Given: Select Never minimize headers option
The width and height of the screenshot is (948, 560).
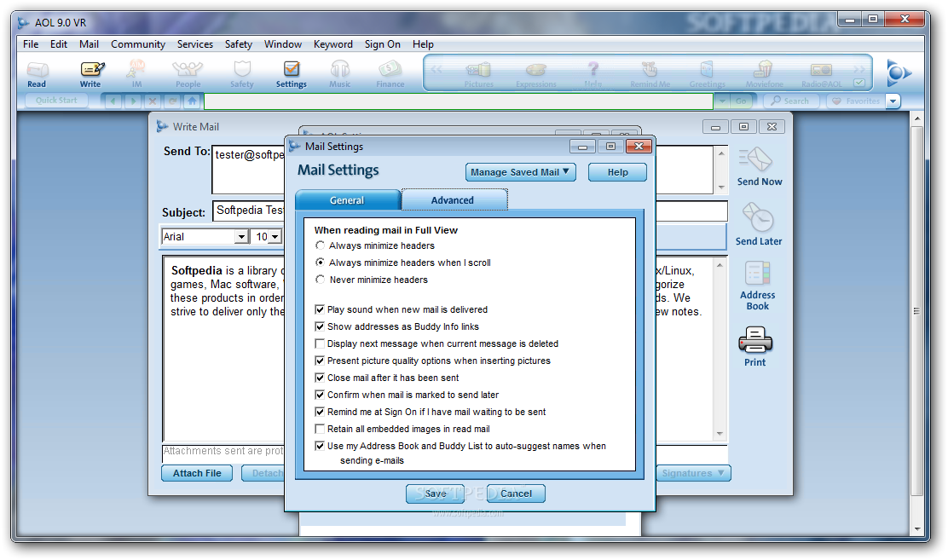Looking at the screenshot, I should [x=320, y=280].
